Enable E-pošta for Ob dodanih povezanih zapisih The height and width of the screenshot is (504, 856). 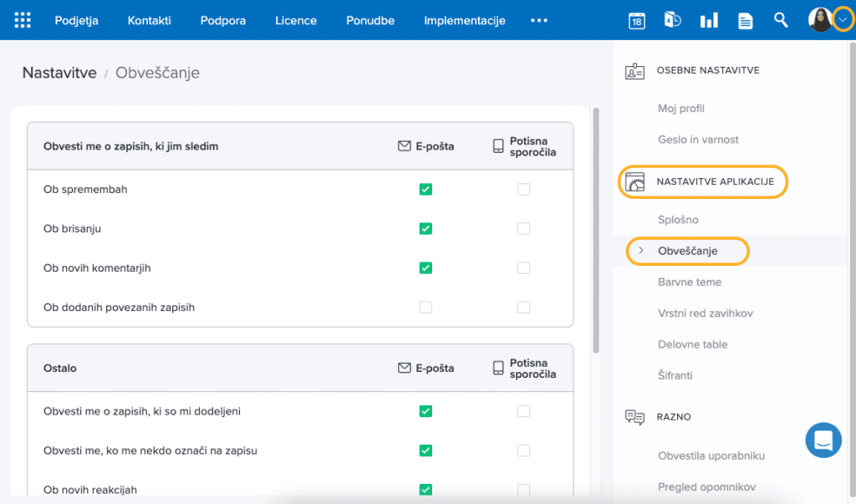coord(425,308)
